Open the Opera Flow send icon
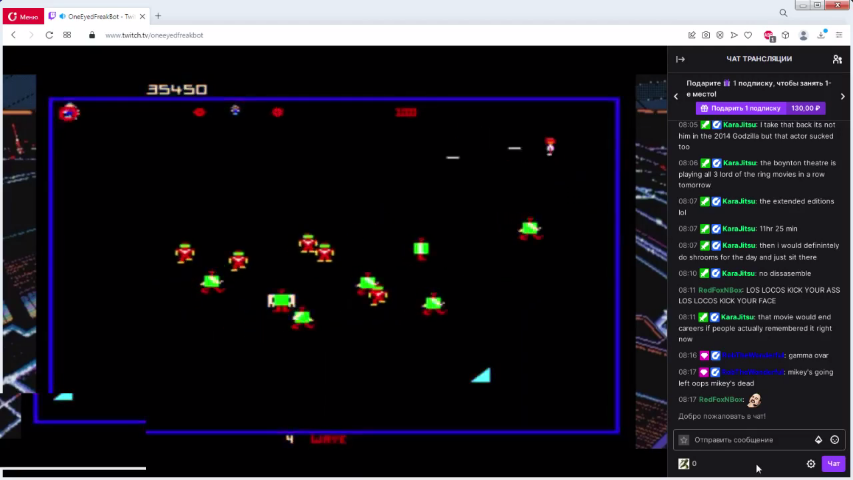Image resolution: width=853 pixels, height=480 pixels. [734, 35]
